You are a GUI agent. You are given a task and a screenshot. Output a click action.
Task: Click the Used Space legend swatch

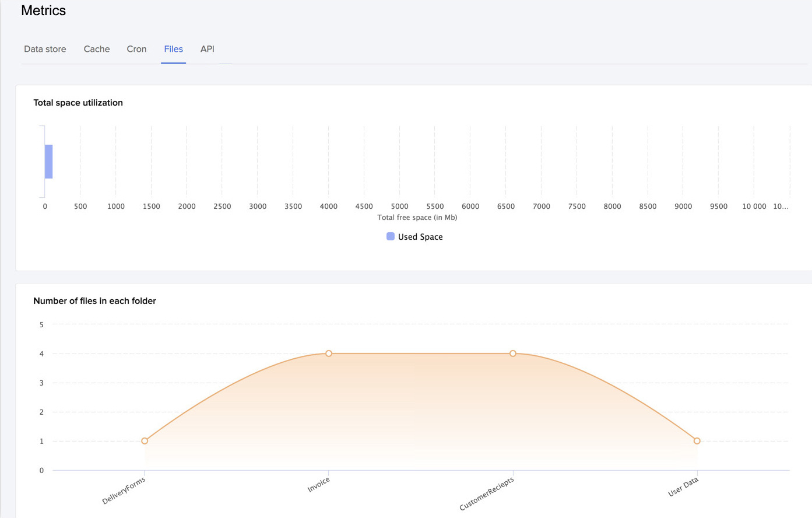[x=390, y=236]
